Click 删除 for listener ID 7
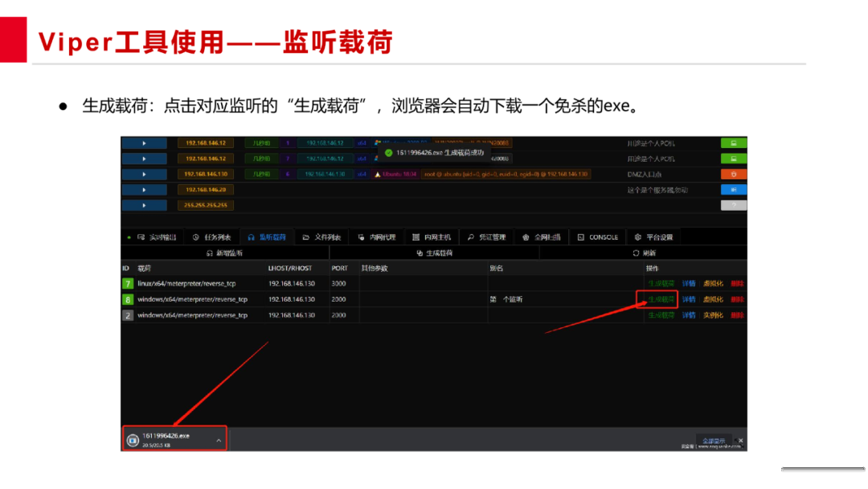The width and height of the screenshot is (868, 489). coord(737,284)
